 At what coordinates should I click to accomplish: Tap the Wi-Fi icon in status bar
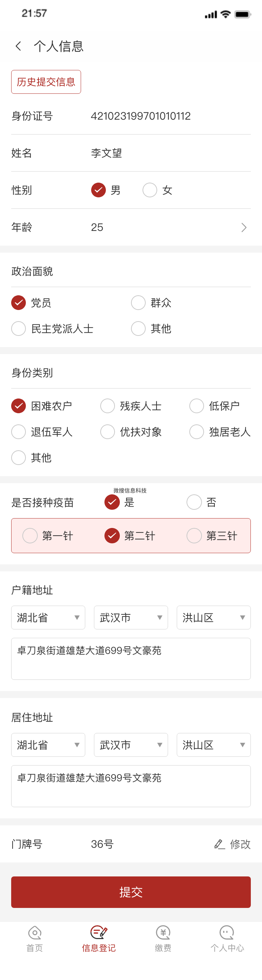226,14
